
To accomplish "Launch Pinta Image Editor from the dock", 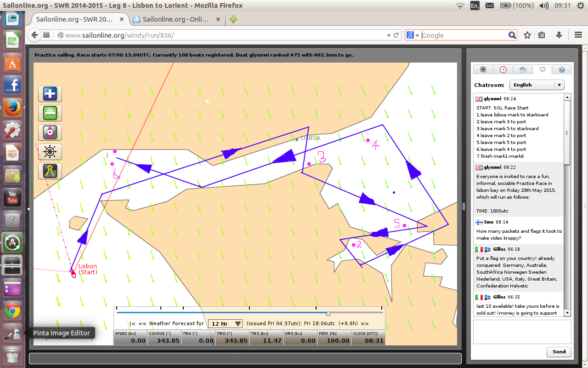I will tap(12, 333).
